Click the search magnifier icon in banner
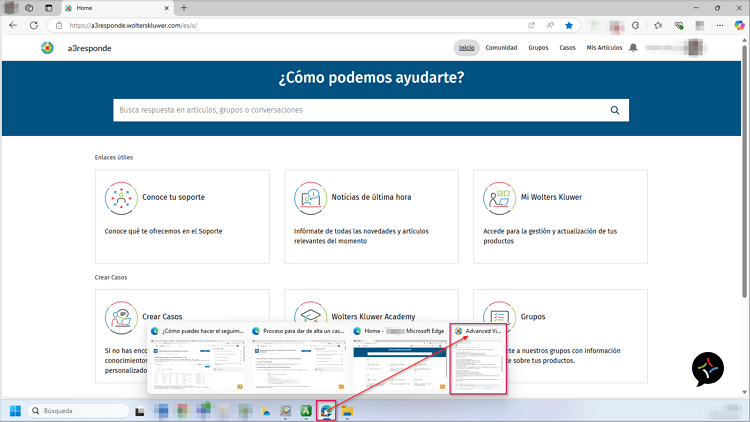 (615, 110)
